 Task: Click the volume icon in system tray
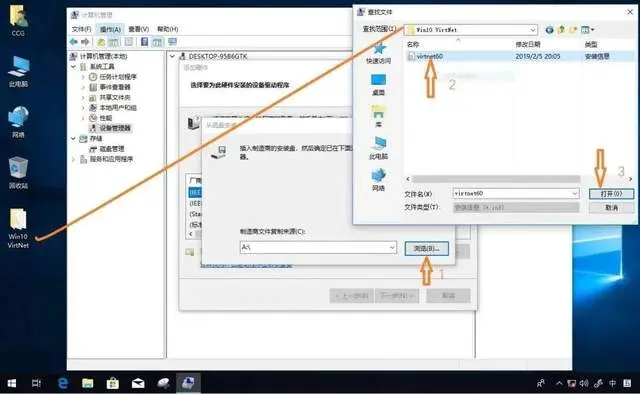(x=584, y=383)
